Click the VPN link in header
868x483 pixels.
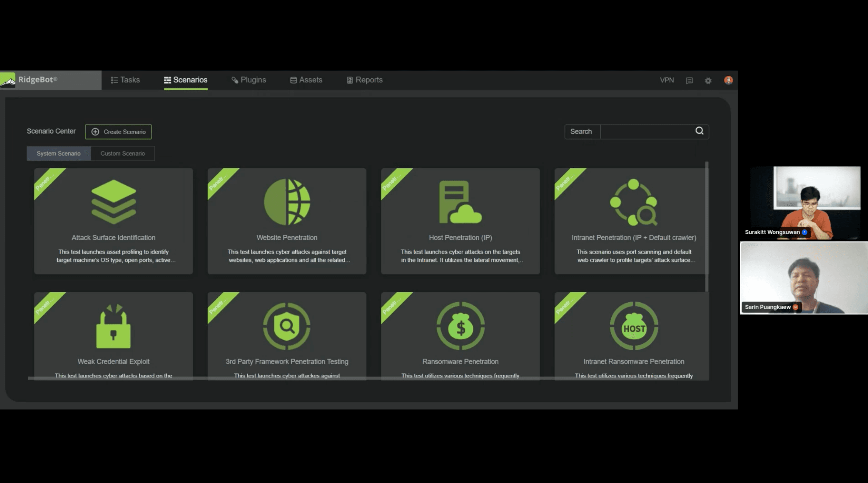[x=667, y=80]
